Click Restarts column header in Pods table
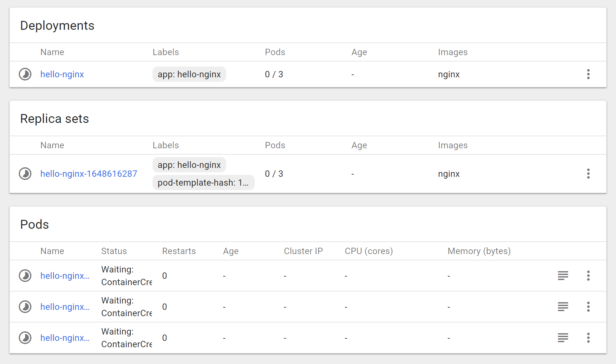Image resolution: width=616 pixels, height=364 pixels. [x=179, y=251]
